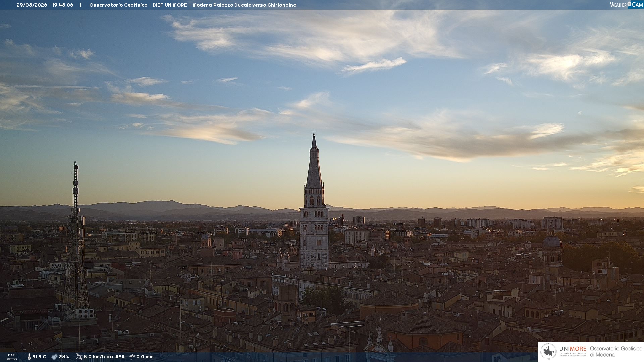Click the UNIMORE round seal emblem

point(548,352)
